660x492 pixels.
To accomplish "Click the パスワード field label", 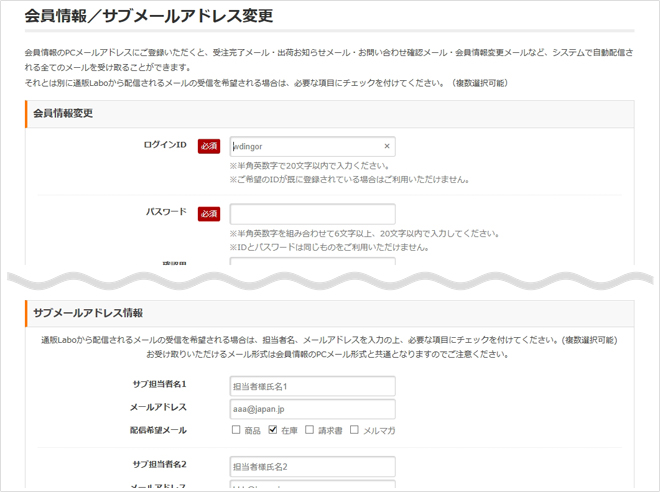I will coord(166,212).
